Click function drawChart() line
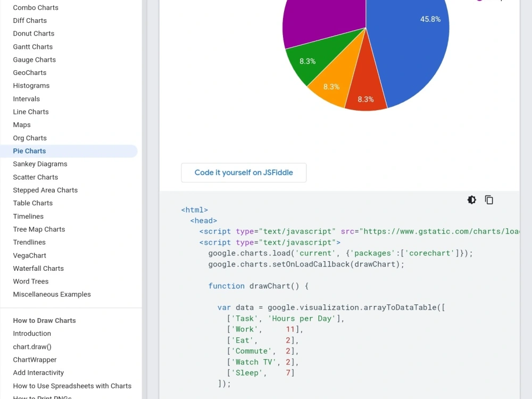 point(258,286)
